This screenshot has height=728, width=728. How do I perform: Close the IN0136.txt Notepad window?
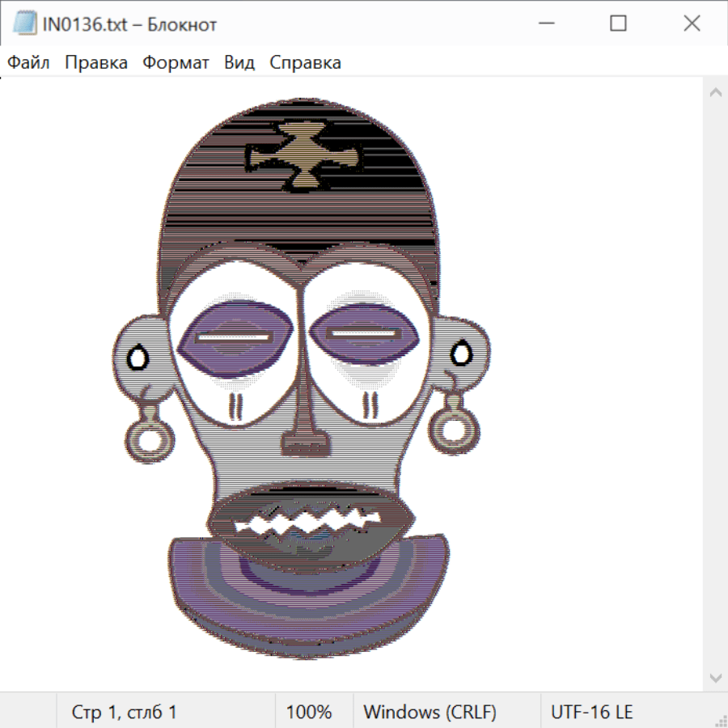pos(692,24)
